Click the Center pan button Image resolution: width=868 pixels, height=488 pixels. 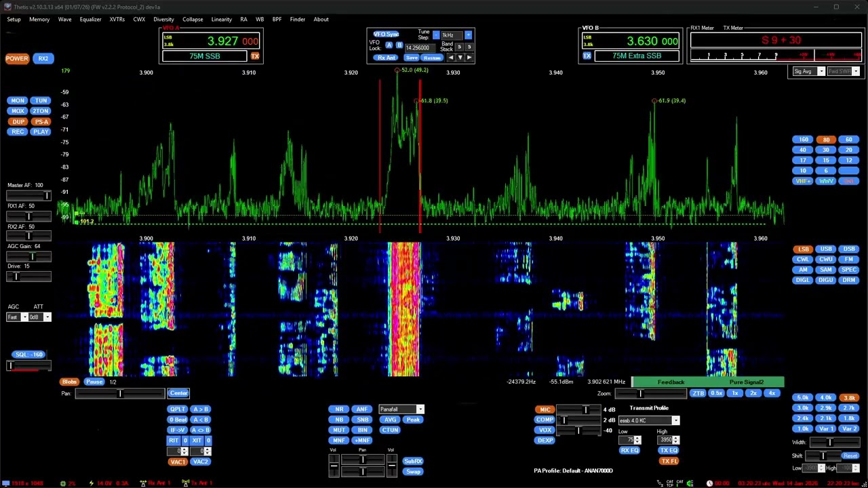point(179,393)
